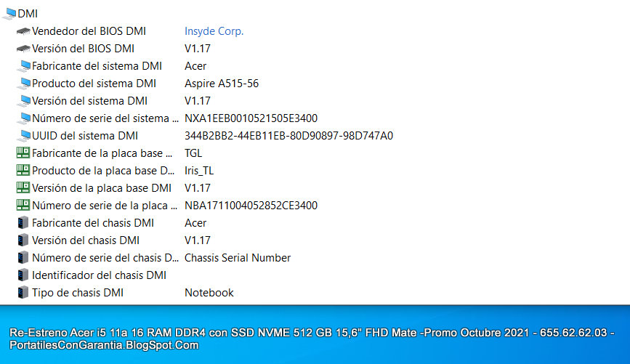Select the Versión de la placa base DMI label
Viewport: 630px width, 364px height.
click(x=102, y=188)
